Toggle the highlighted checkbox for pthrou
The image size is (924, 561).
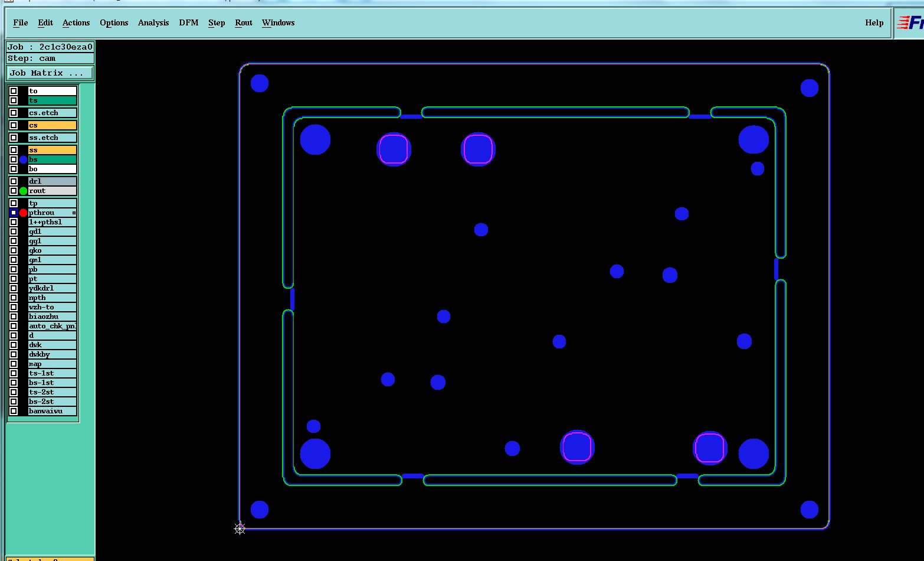point(14,213)
